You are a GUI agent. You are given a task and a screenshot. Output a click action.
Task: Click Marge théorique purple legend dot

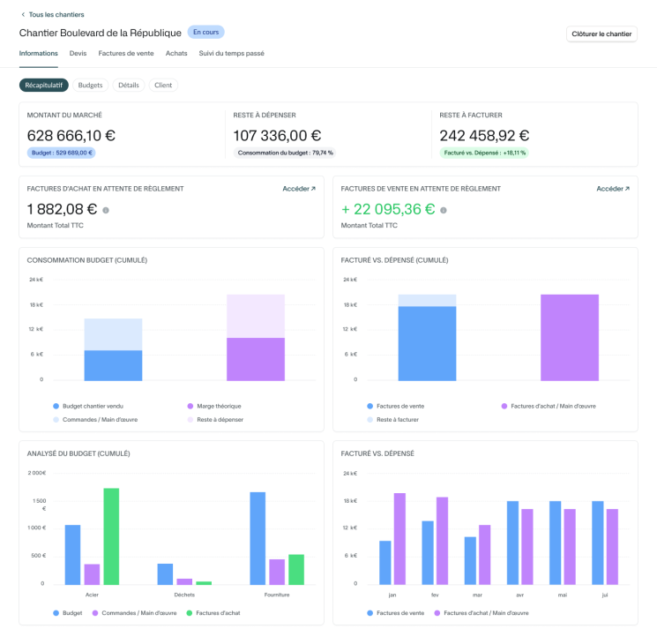click(x=190, y=406)
